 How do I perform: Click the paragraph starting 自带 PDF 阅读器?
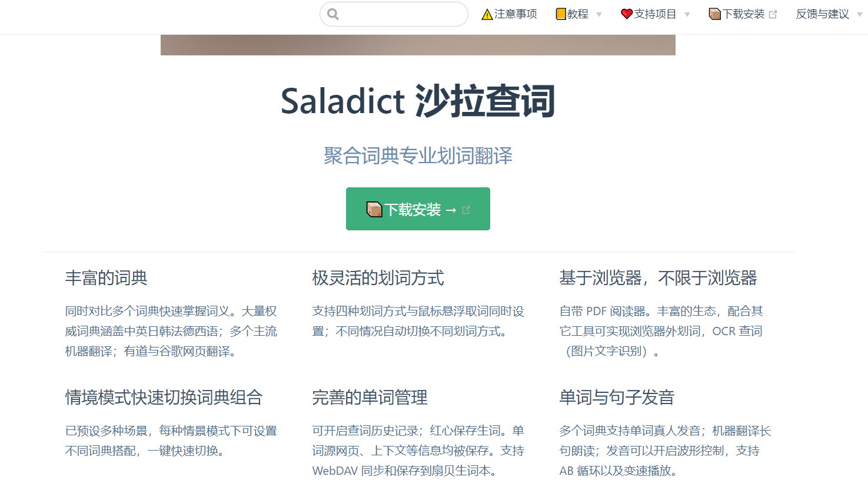(661, 331)
